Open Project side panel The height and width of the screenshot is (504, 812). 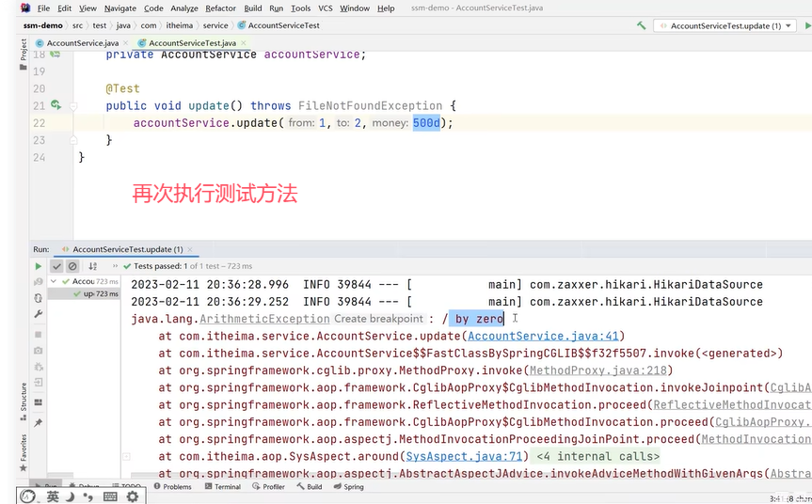click(x=24, y=55)
